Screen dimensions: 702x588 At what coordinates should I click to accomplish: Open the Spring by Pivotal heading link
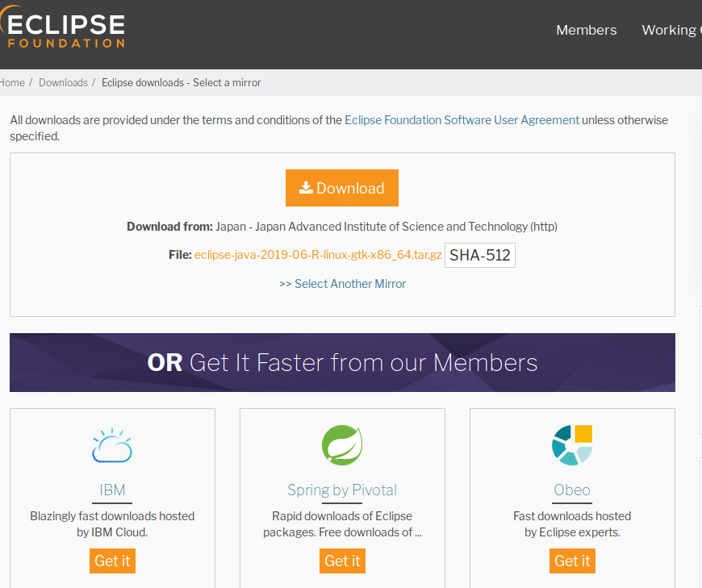pyautogui.click(x=342, y=490)
